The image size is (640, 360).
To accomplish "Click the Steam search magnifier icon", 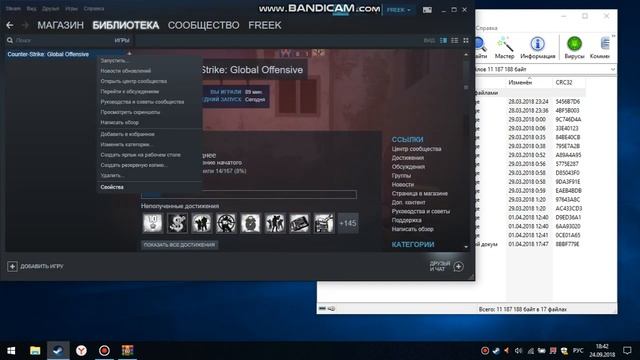I will point(10,40).
